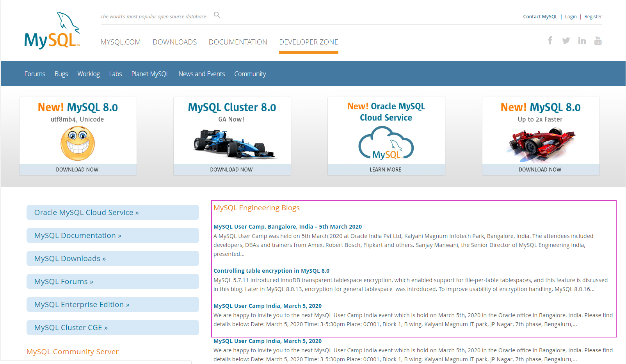Open the MySQL LinkedIn icon

pyautogui.click(x=582, y=41)
